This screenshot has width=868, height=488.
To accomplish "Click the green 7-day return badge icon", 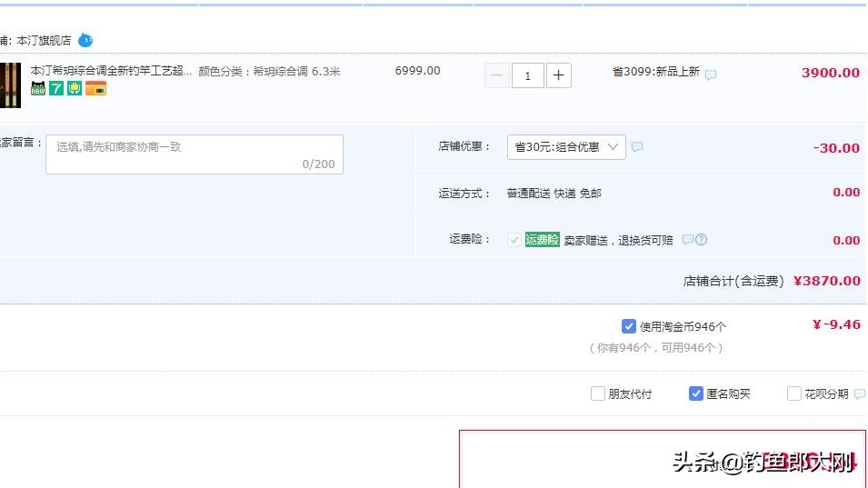I will tap(56, 88).
